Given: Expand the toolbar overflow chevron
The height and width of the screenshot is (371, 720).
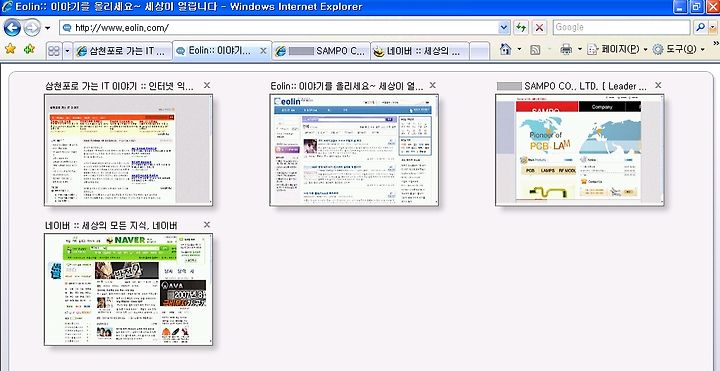Looking at the screenshot, I should pos(715,44).
